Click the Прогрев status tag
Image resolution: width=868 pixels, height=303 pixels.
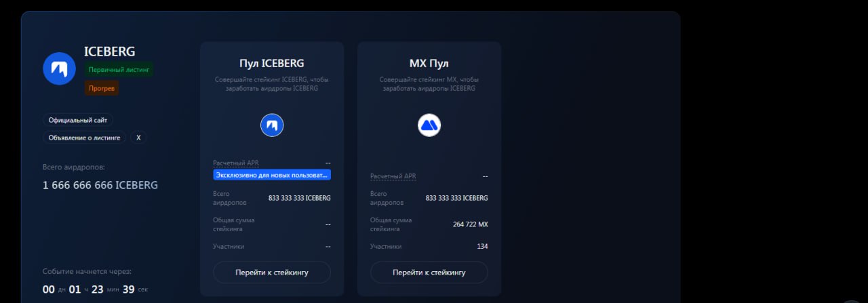102,88
